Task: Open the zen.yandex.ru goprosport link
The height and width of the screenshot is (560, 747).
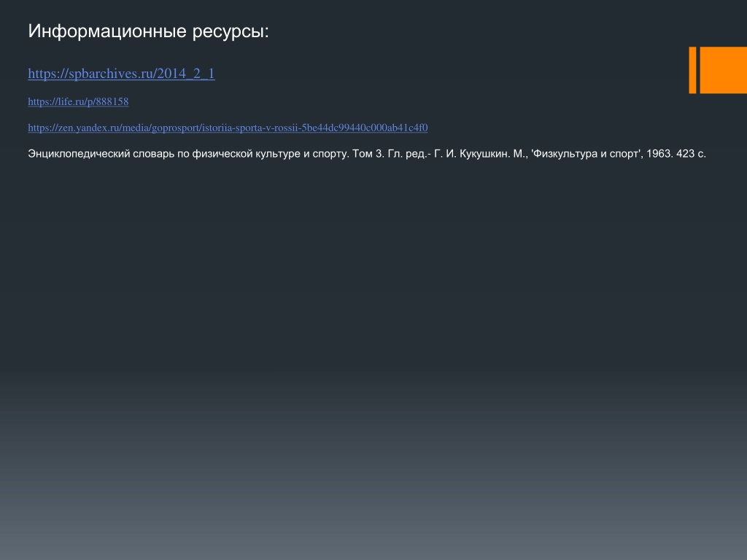Action: tap(228, 128)
